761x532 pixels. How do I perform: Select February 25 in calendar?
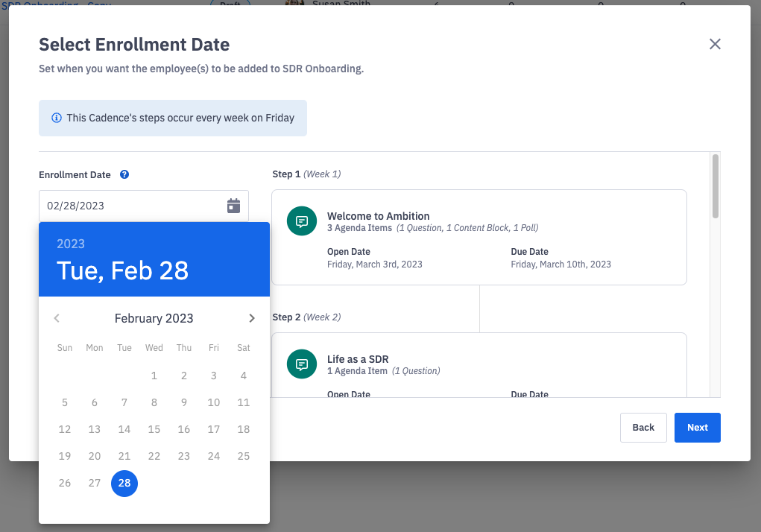[244, 456]
